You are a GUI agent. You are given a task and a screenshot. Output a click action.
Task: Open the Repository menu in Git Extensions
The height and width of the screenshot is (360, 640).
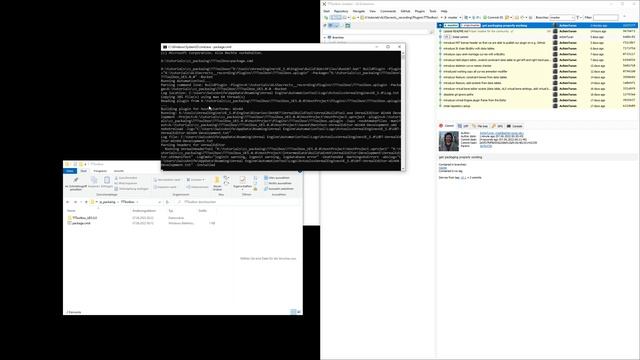pos(341,11)
